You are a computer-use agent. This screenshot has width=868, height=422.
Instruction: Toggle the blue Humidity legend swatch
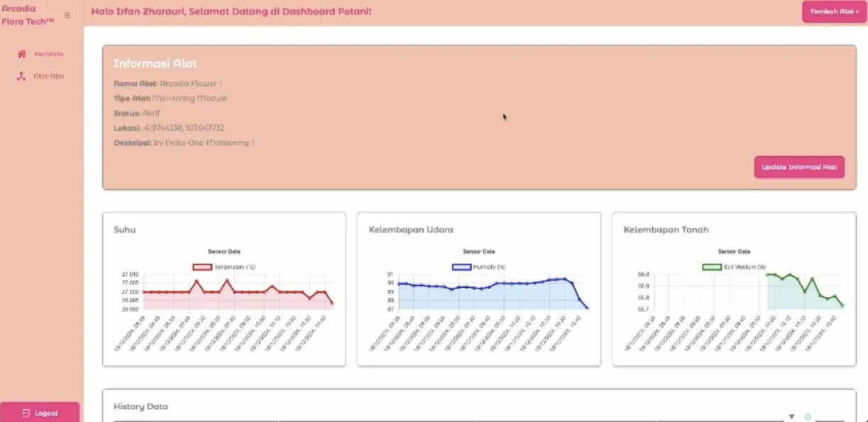point(461,267)
